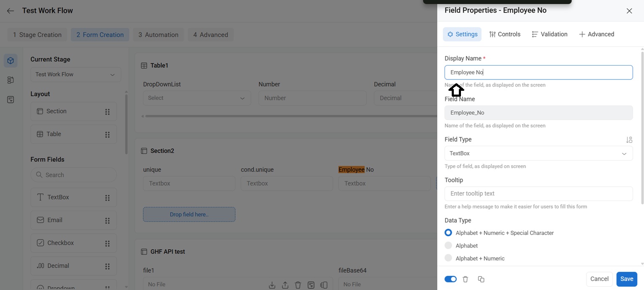Close the Field Properties panel
This screenshot has height=290, width=644.
pos(629,11)
